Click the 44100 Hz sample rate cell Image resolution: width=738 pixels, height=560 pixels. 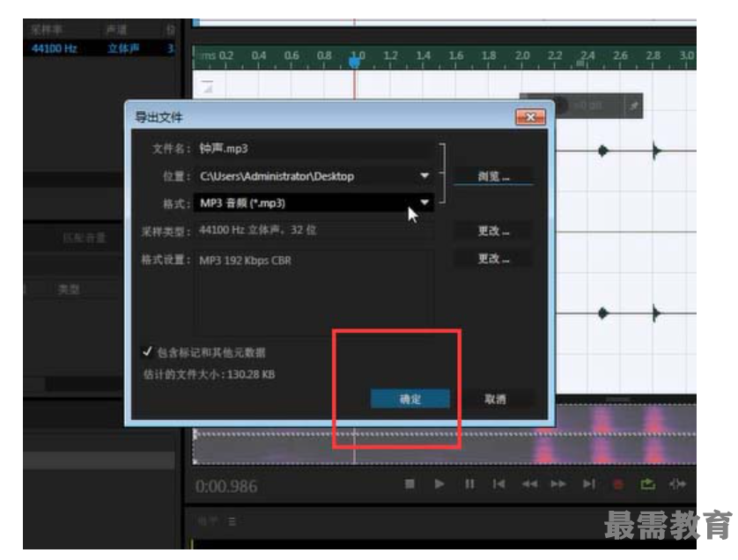(55, 48)
